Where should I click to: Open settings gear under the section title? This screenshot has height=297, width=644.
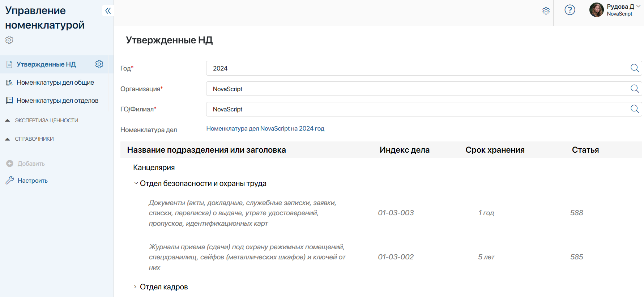[9, 40]
